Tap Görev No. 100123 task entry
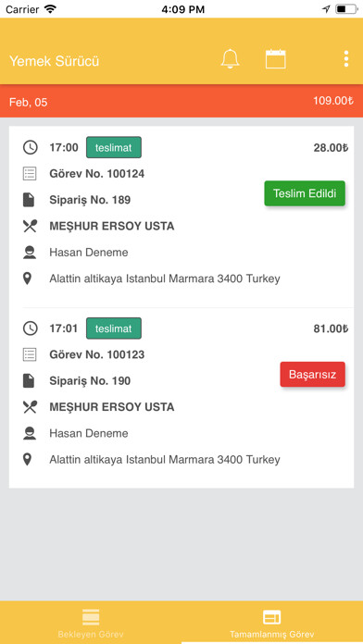This screenshot has height=644, width=363. click(97, 354)
